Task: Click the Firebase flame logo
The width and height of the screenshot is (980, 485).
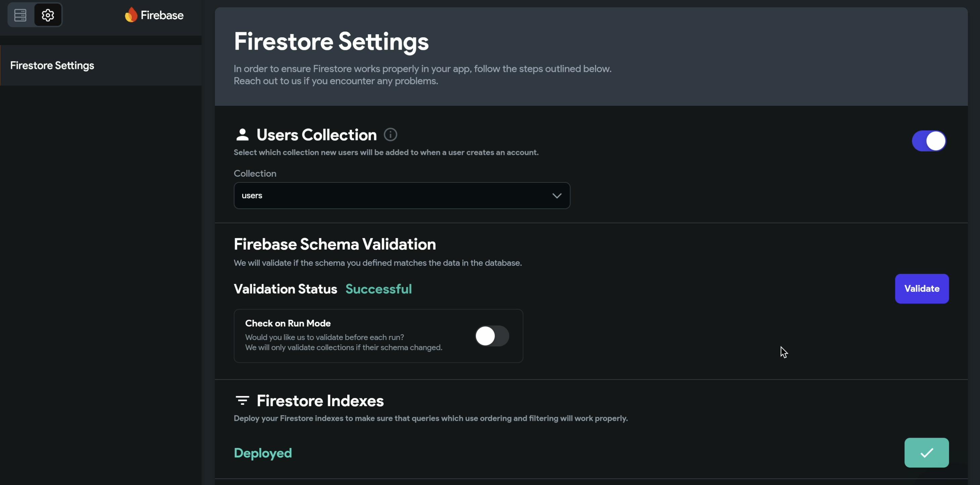Action: [x=131, y=15]
